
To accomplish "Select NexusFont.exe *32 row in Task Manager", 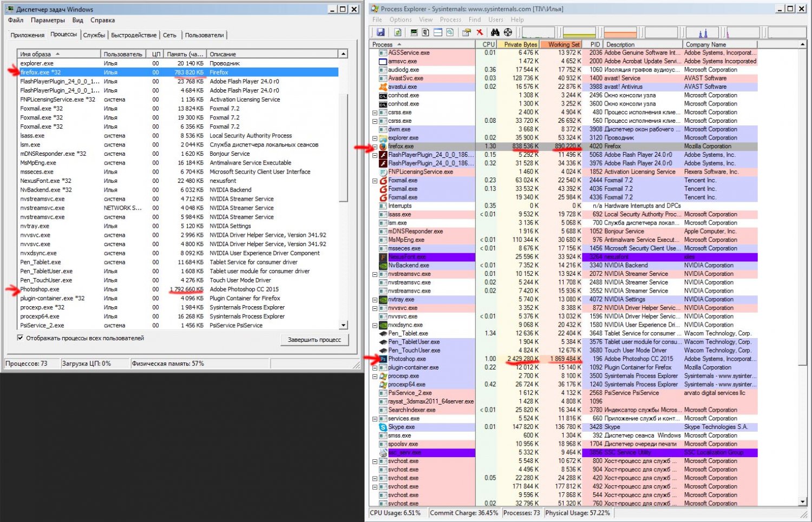I will [178, 181].
